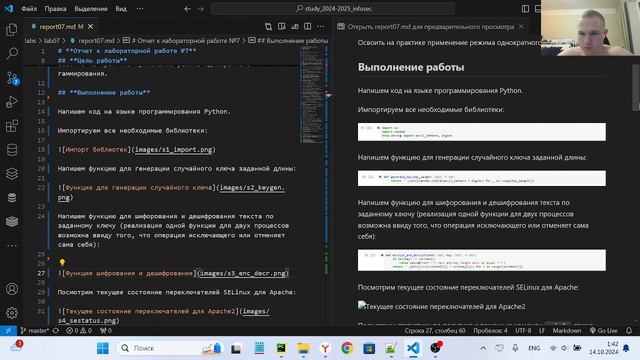
Task: Click the remote window icon in status bar
Action: click(x=8, y=331)
